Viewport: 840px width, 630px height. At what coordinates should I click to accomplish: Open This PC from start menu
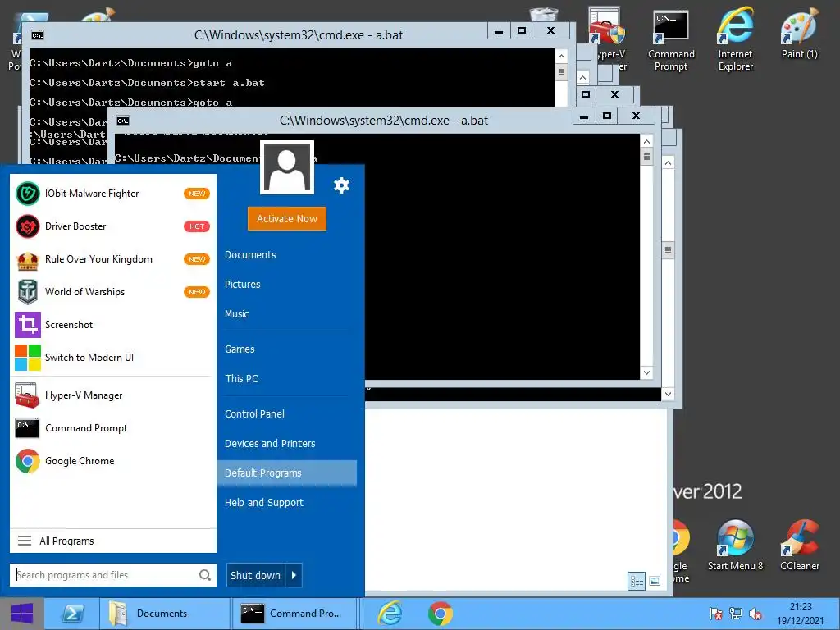(x=241, y=379)
